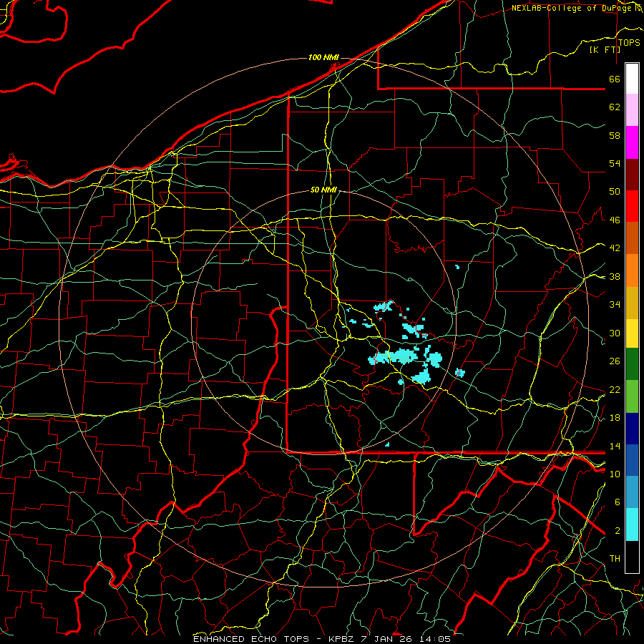Select the cyan legend swatch
This screenshot has height=644, width=644.
point(632,525)
